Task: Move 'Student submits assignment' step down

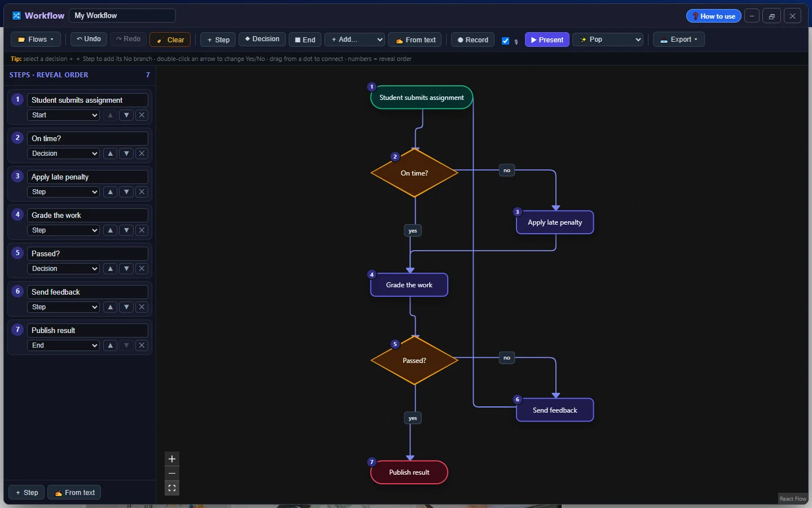Action: 126,115
